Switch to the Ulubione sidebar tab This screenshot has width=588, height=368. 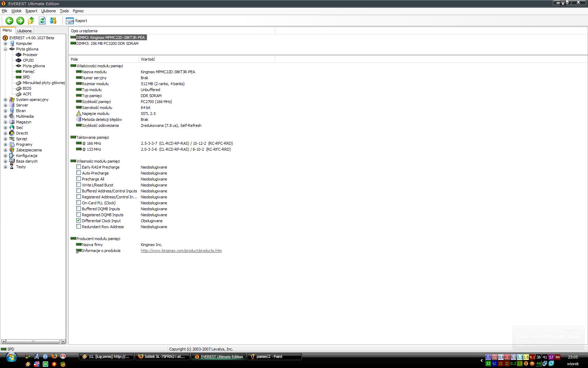coord(24,31)
